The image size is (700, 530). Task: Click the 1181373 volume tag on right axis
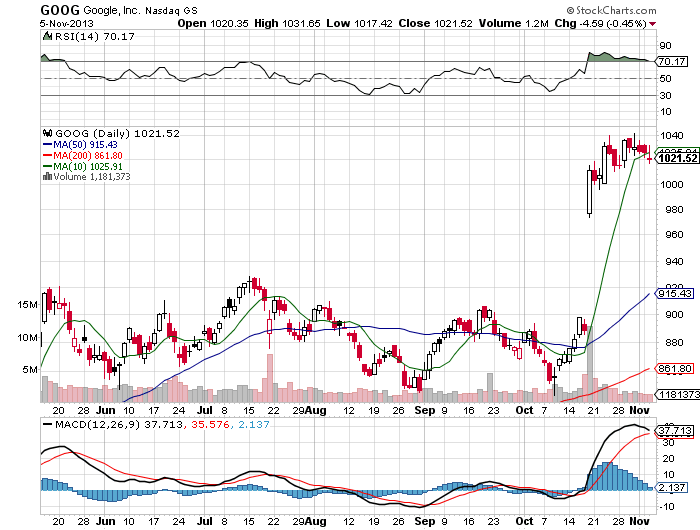pyautogui.click(x=677, y=394)
